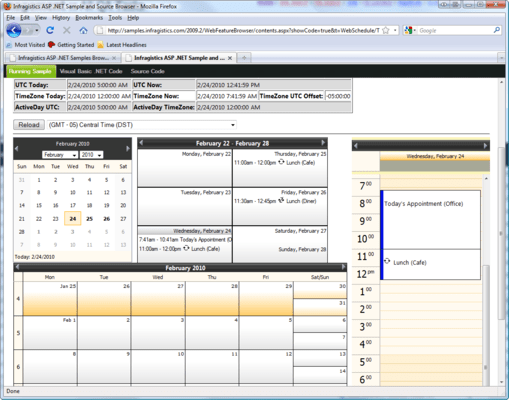Screen dimensions: 509x400
Task: Go to next month in month view
Action: [343, 267]
